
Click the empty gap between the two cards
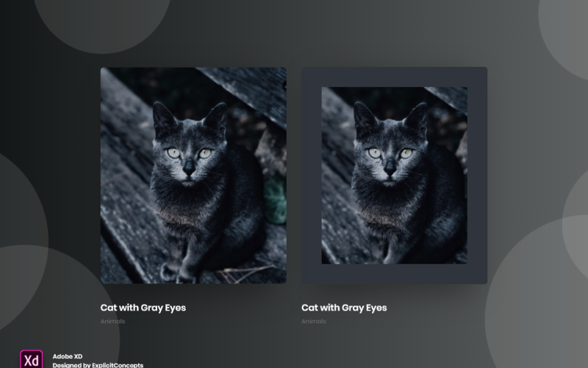pyautogui.click(x=294, y=177)
